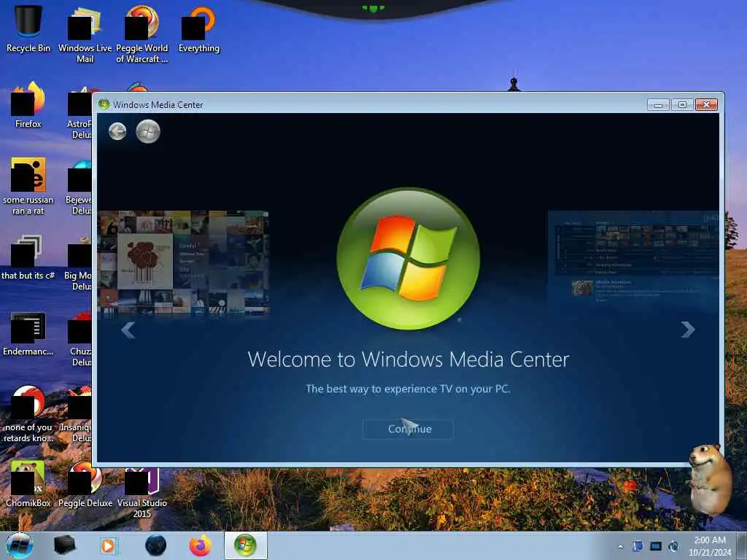The image size is (747, 560).
Task: Open Peggle World of Warcraft desktop icon
Action: click(x=142, y=34)
